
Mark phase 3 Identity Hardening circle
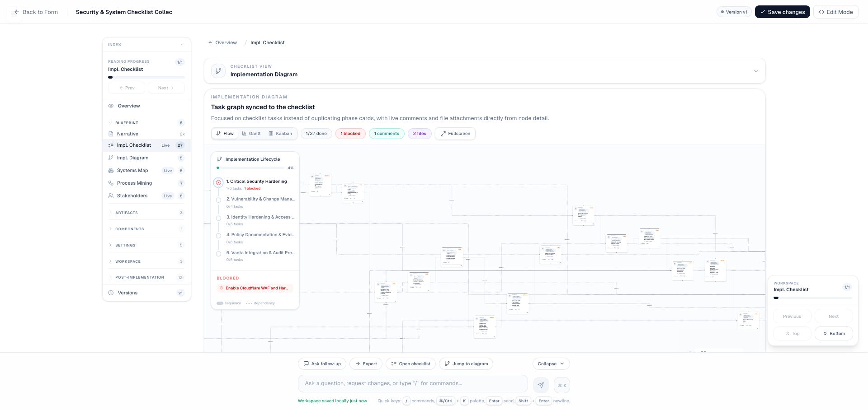pos(218,218)
